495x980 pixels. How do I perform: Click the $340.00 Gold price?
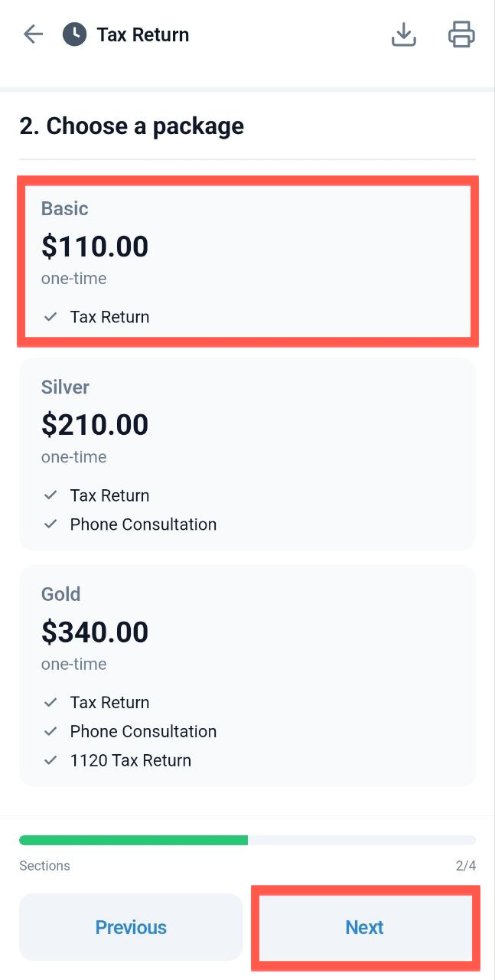click(95, 632)
